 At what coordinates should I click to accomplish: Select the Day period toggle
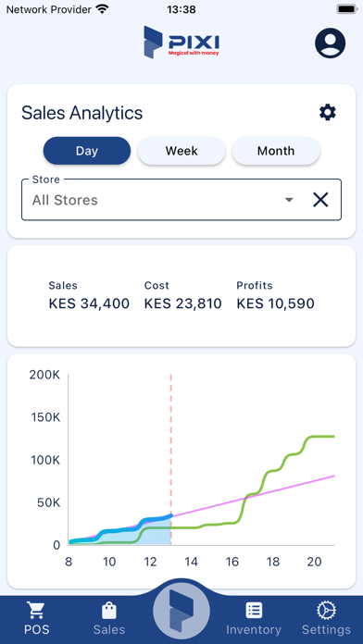[x=87, y=151]
